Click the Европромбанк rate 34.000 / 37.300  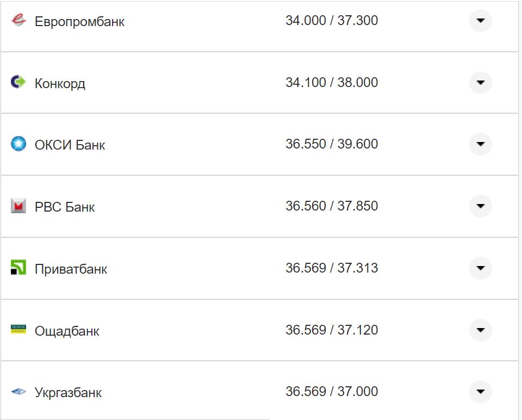coord(331,21)
